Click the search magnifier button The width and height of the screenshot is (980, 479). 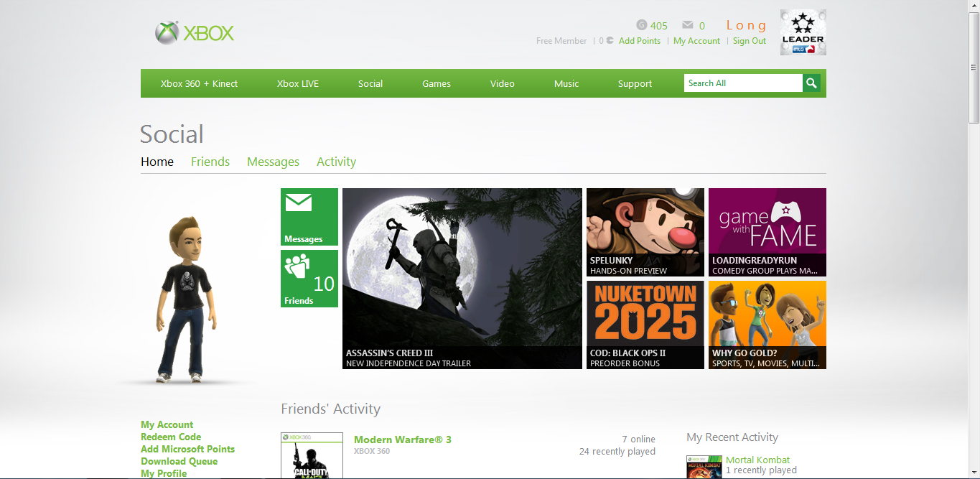(811, 83)
